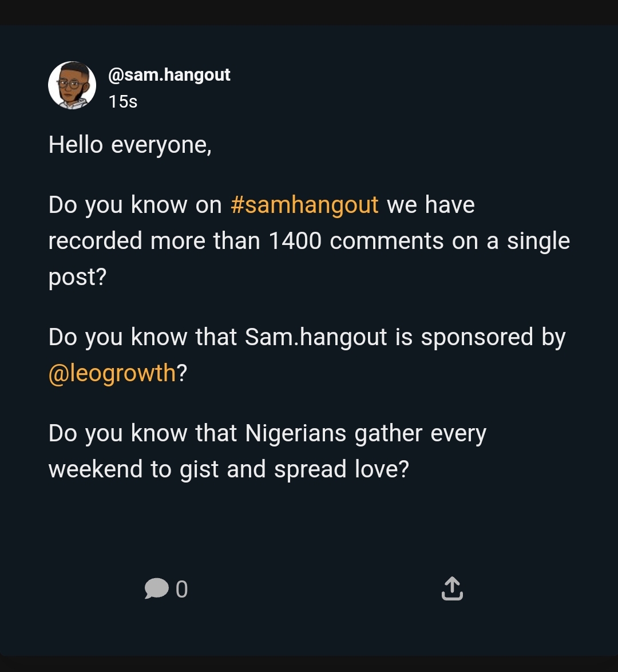
Task: Click the "1400" number in the post
Action: coord(295,240)
